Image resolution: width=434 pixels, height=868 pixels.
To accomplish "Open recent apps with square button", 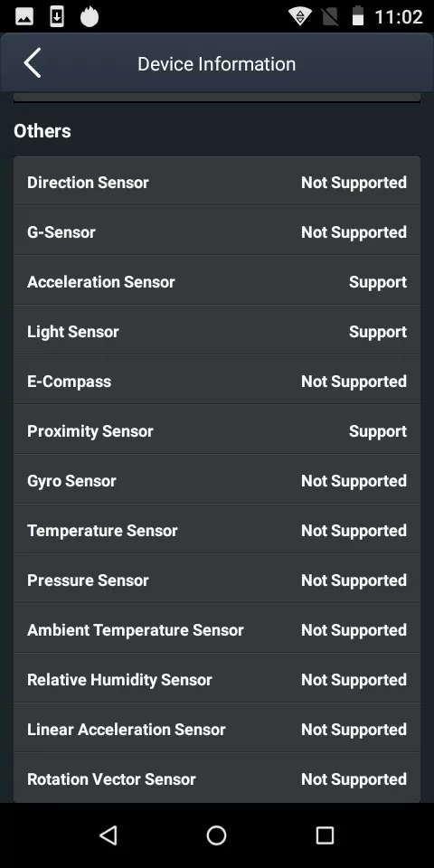I will [x=325, y=835].
